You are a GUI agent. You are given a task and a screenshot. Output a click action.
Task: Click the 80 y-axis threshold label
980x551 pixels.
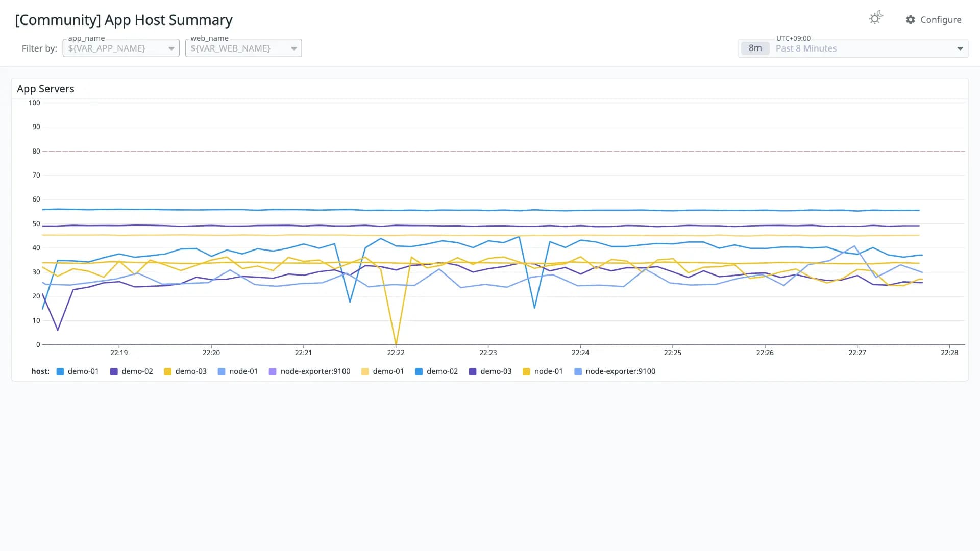[x=36, y=151]
